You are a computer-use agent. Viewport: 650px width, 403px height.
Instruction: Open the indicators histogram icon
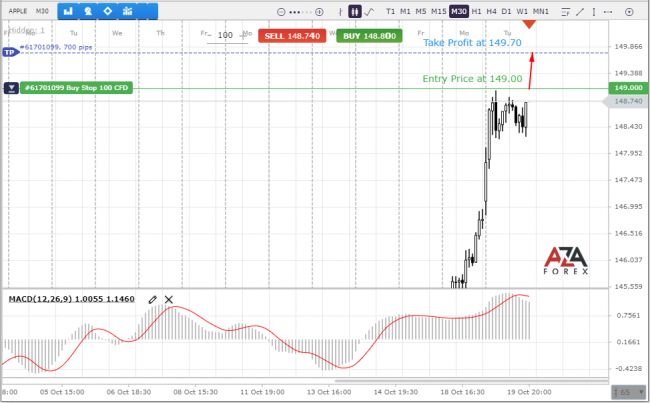click(128, 11)
